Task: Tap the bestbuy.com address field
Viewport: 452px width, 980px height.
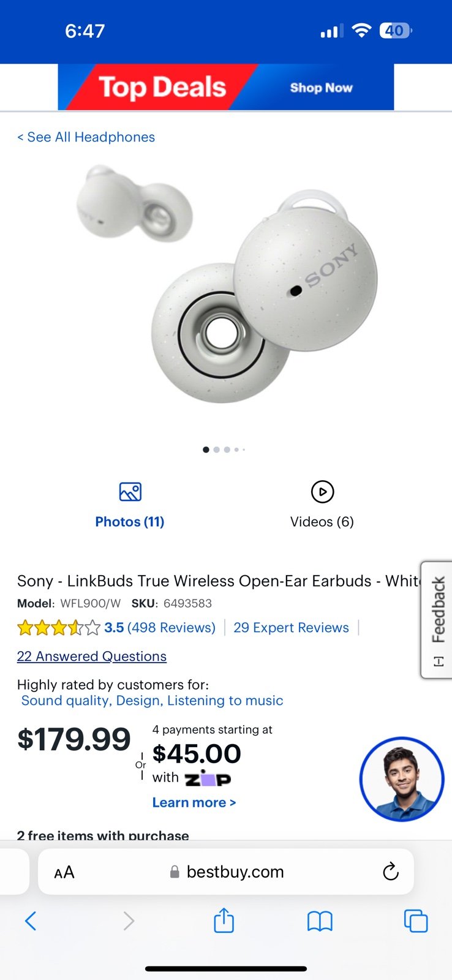Action: (x=226, y=872)
